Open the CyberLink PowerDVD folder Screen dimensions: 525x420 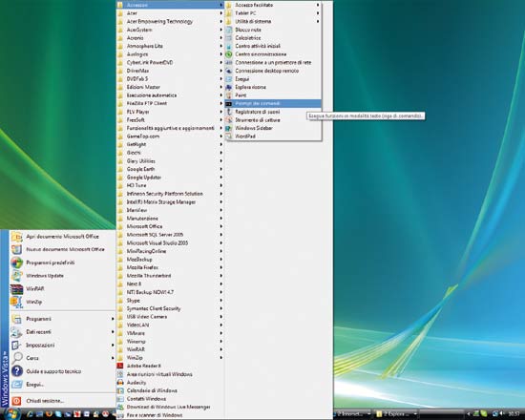(170, 62)
